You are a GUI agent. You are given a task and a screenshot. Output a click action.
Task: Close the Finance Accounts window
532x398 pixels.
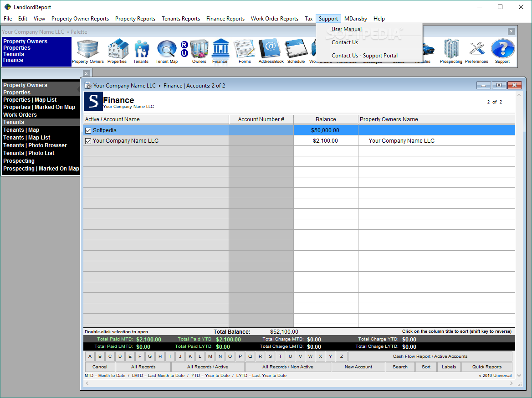click(514, 85)
